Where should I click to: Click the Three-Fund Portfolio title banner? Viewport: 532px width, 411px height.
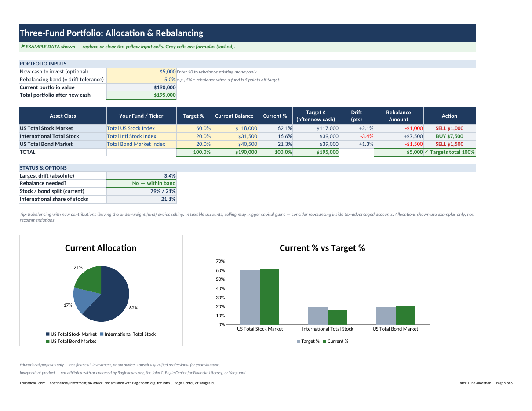(x=248, y=33)
